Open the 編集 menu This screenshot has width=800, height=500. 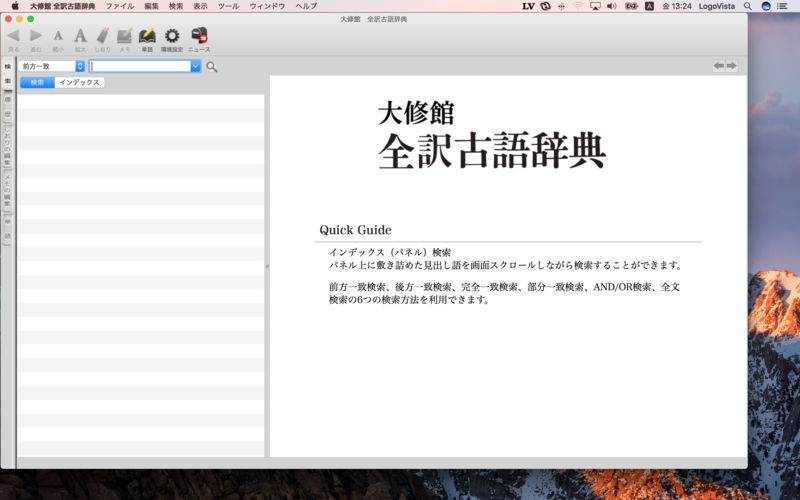point(152,6)
